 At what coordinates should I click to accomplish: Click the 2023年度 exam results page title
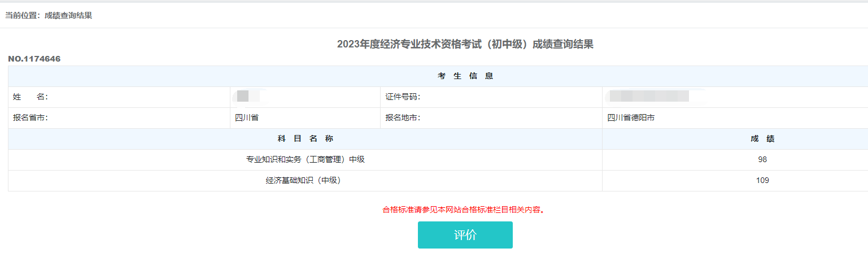point(465,45)
